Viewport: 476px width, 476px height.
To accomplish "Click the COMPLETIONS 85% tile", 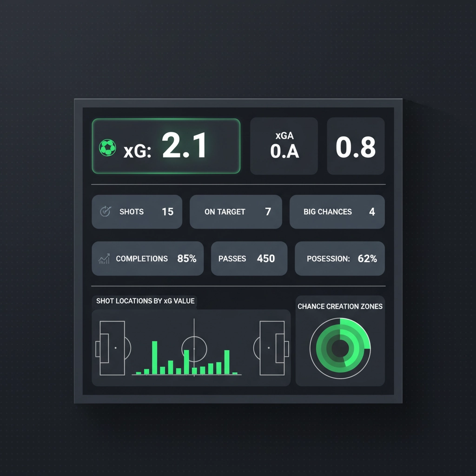I will 147,258.
